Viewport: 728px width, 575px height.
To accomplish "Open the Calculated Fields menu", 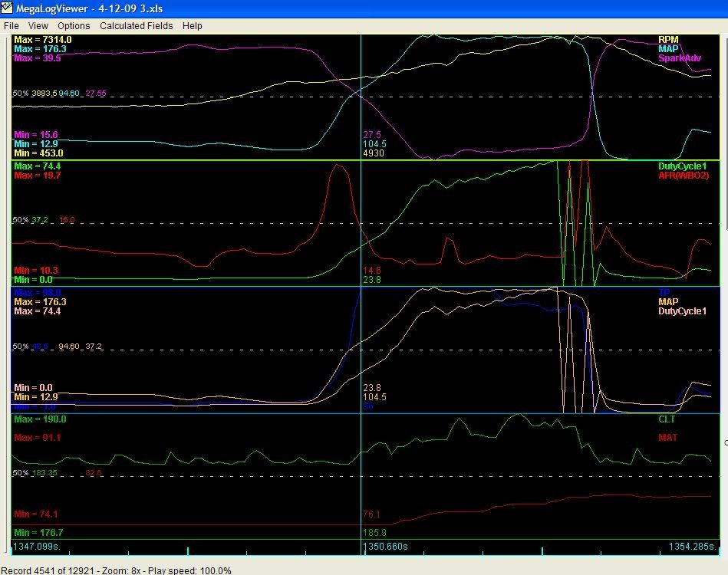I will 136,26.
